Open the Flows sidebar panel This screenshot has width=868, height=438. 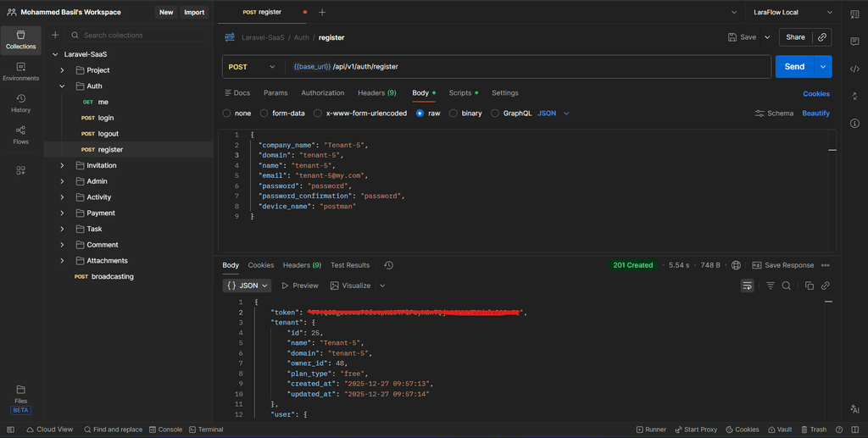(x=21, y=134)
